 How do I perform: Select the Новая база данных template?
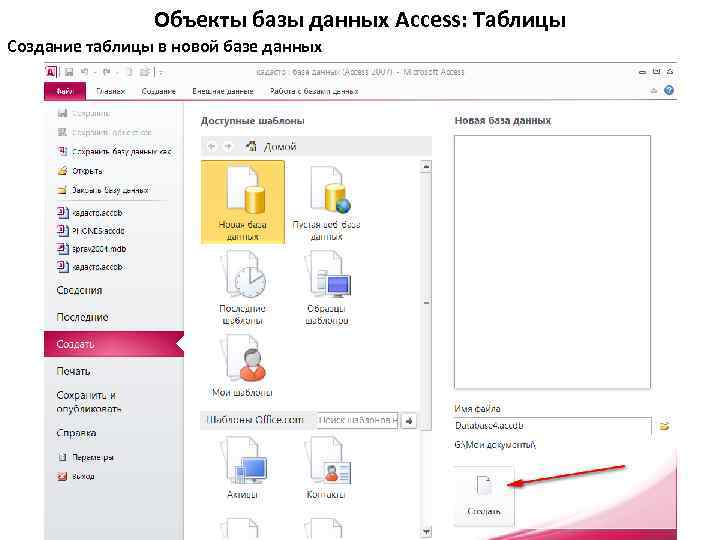click(242, 202)
